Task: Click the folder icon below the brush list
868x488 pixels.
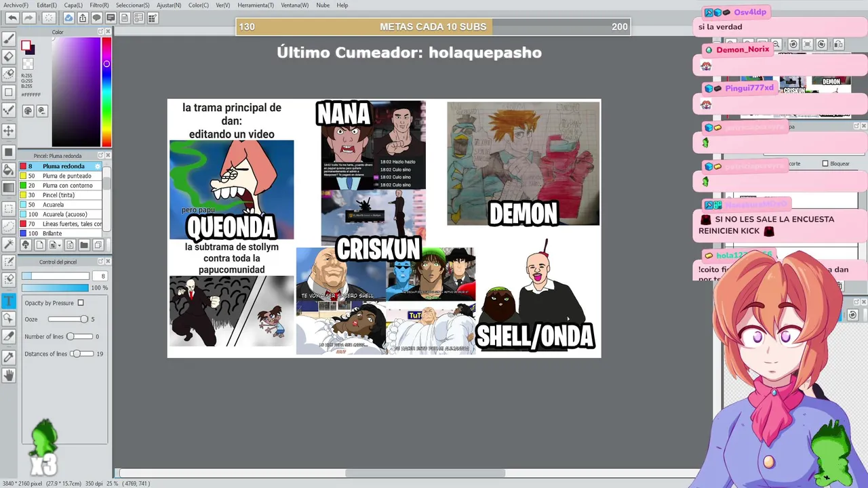Action: click(84, 245)
